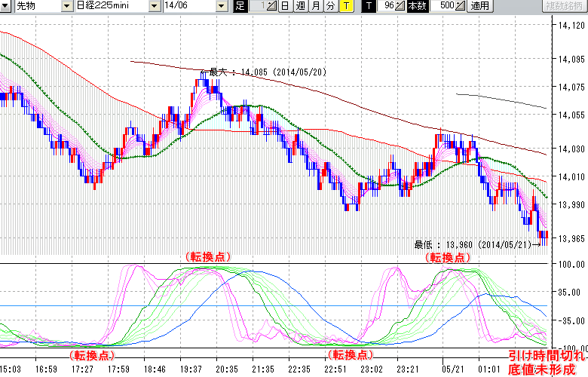The width and height of the screenshot is (588, 377).
Task: Click the 本数 bar count label
Action: (x=416, y=6)
